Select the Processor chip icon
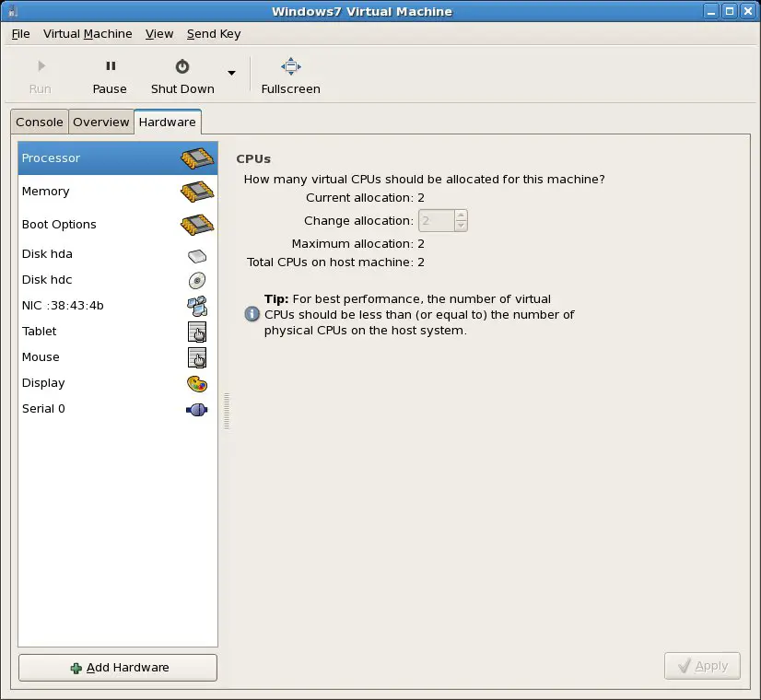This screenshot has width=761, height=700. 197,158
